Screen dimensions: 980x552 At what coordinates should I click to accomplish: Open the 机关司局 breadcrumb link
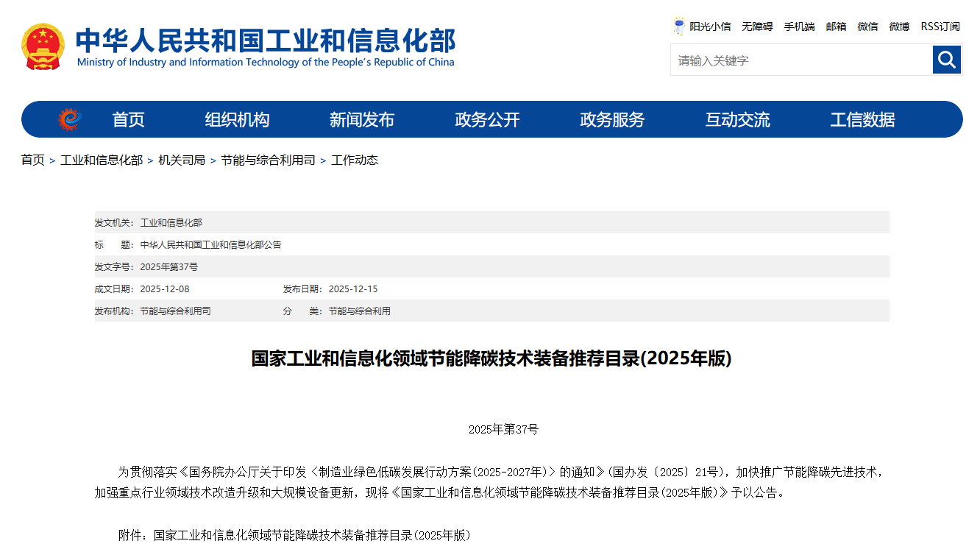(182, 160)
